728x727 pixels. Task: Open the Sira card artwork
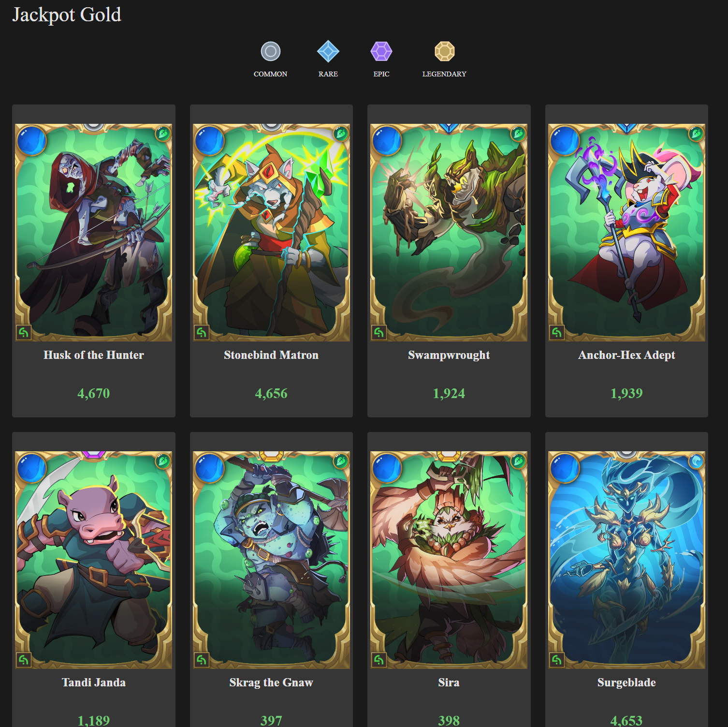click(449, 560)
